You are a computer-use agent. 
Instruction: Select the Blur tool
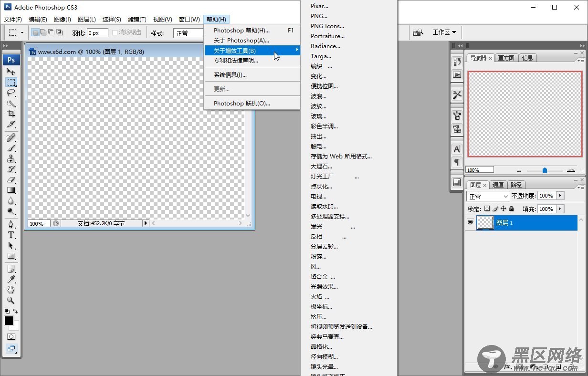coord(11,201)
